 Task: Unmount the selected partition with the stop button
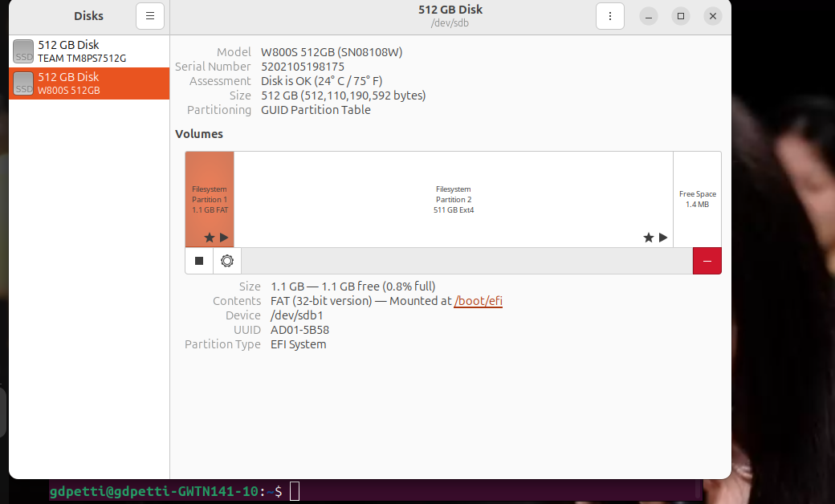199,261
